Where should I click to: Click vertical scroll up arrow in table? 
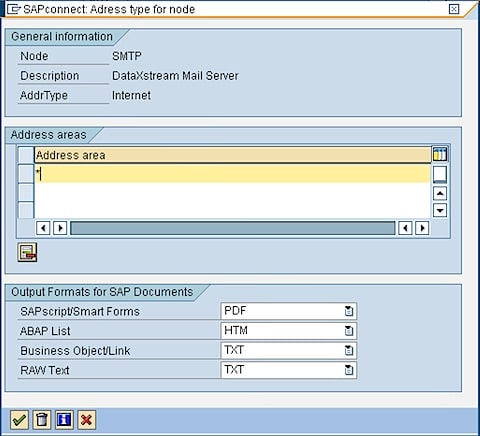click(440, 193)
